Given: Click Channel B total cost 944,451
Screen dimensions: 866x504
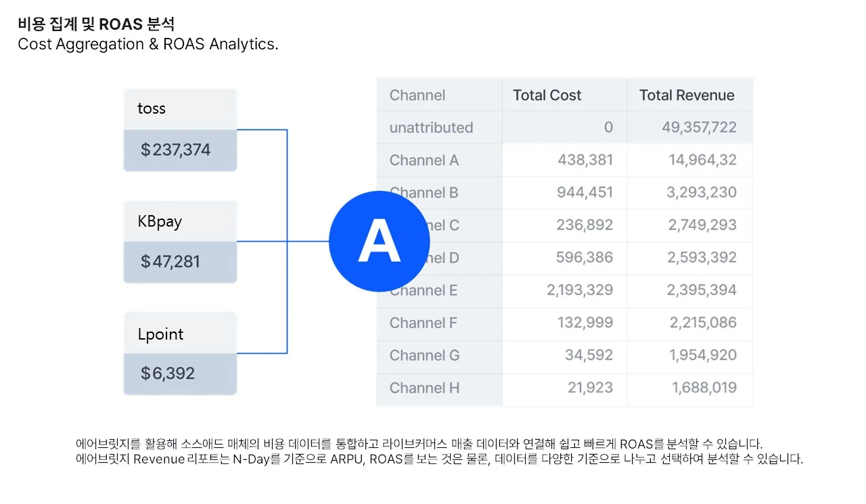Looking at the screenshot, I should point(585,193).
